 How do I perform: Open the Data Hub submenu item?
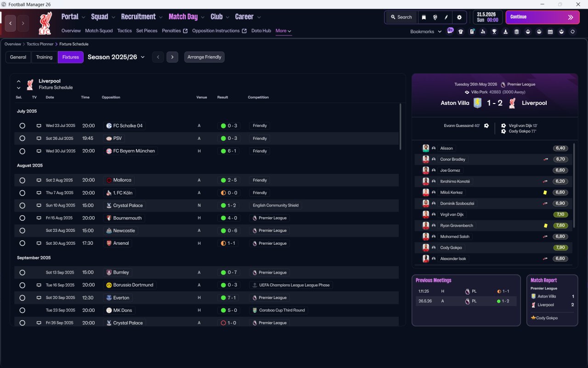(261, 31)
